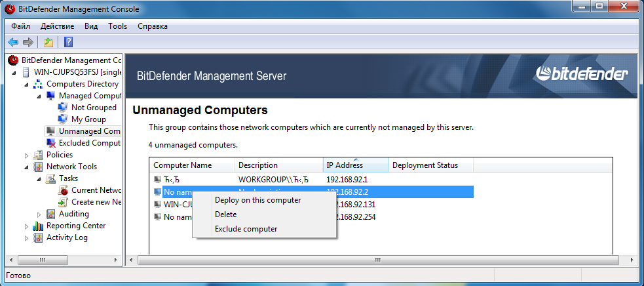Click the main pane scroll right arrow
Screen dimensions: 644x286
[632, 260]
